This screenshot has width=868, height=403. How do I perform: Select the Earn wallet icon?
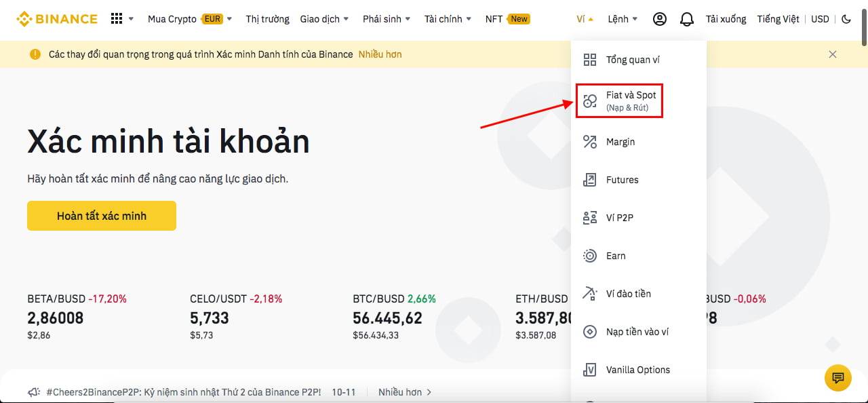590,256
